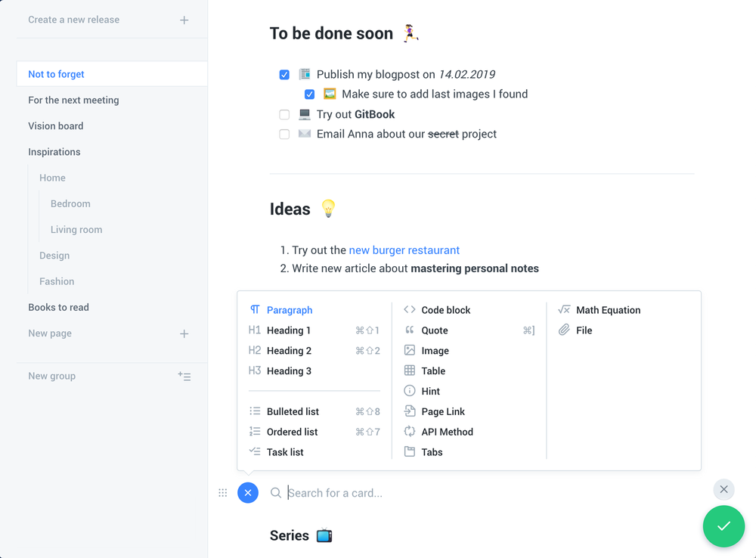Insert an Image block
756x558 pixels.
point(435,350)
